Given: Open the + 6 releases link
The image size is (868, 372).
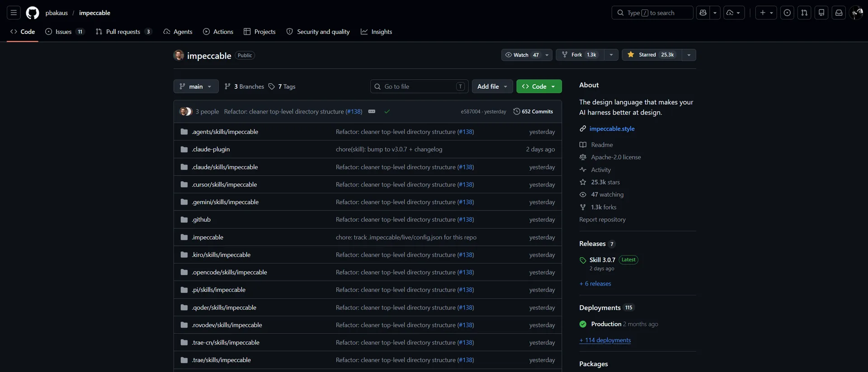Looking at the screenshot, I should tap(595, 284).
